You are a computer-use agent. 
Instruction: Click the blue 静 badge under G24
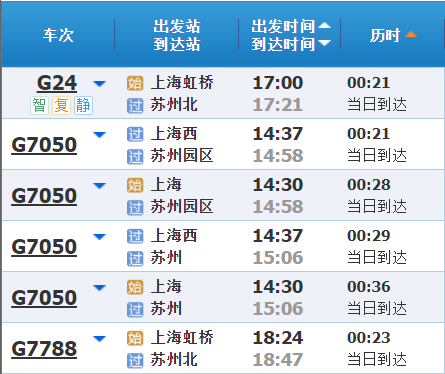[x=83, y=105]
